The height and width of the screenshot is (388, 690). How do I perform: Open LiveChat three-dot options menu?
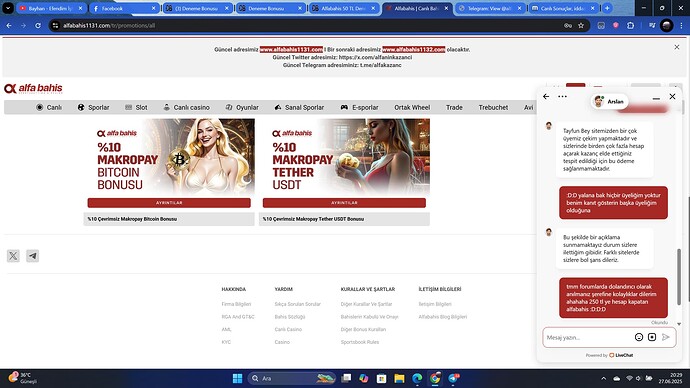click(562, 96)
